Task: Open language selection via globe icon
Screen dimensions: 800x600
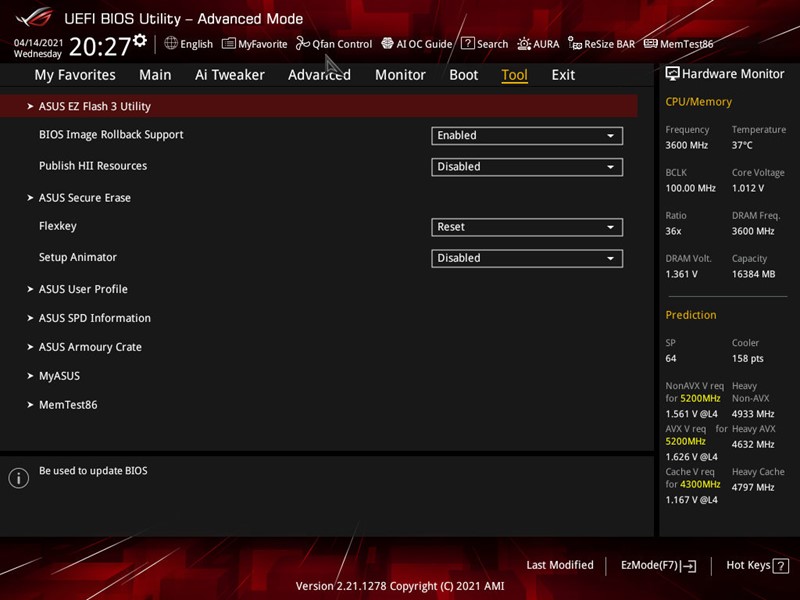Action: (x=171, y=44)
